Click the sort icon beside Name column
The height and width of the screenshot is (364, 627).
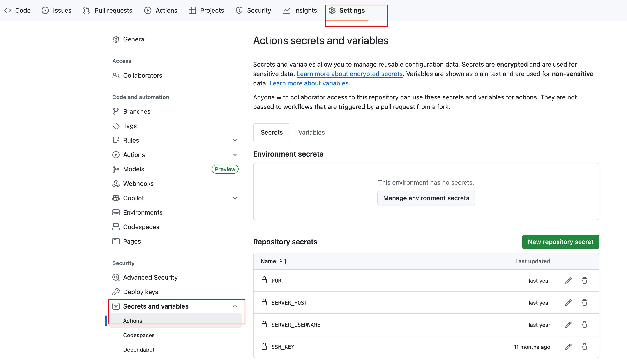(x=283, y=261)
